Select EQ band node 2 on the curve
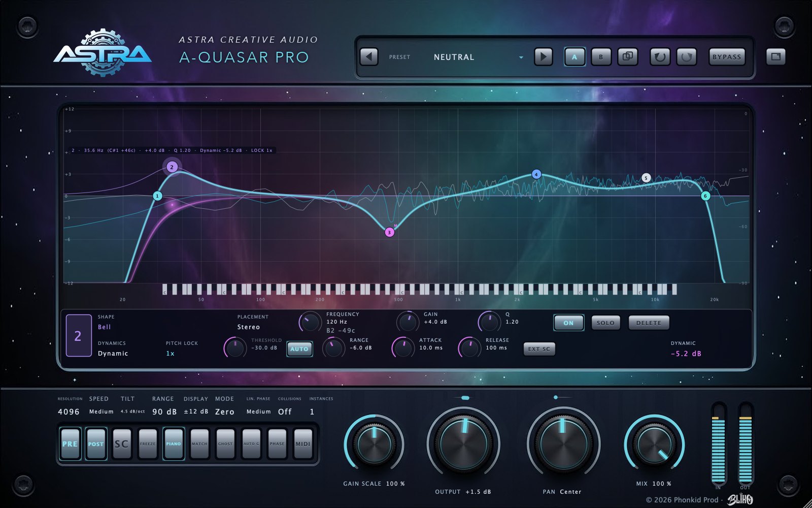This screenshot has height=508, width=812. 172,167
